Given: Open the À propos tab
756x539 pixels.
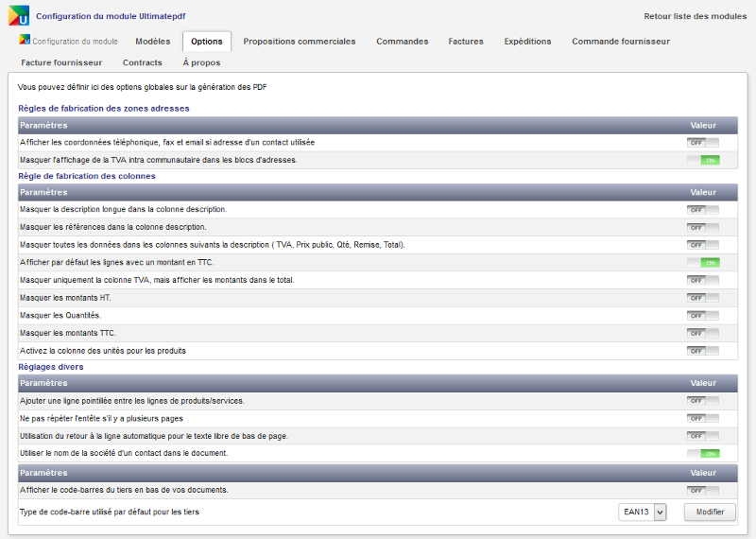Looking at the screenshot, I should coord(201,62).
